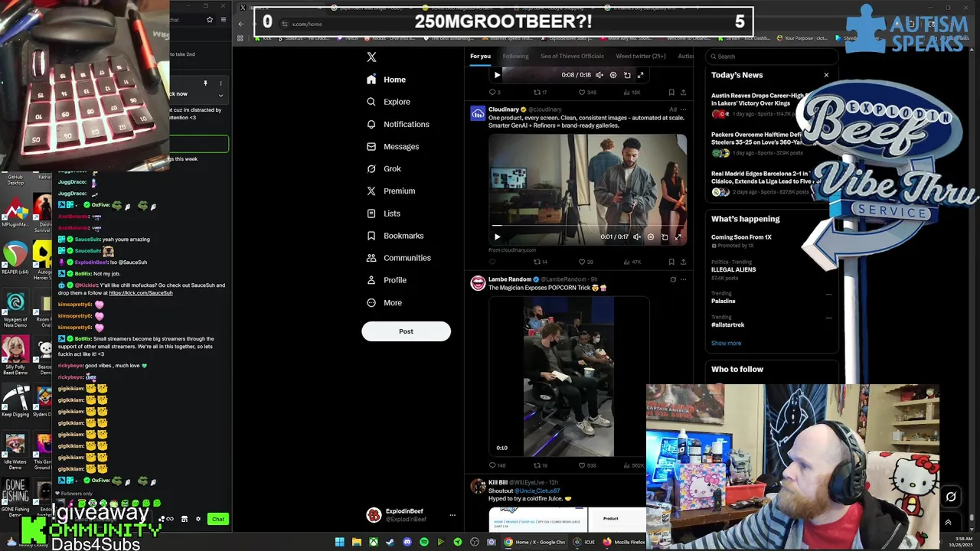980x551 pixels.
Task: Click the X search field
Action: coord(771,56)
